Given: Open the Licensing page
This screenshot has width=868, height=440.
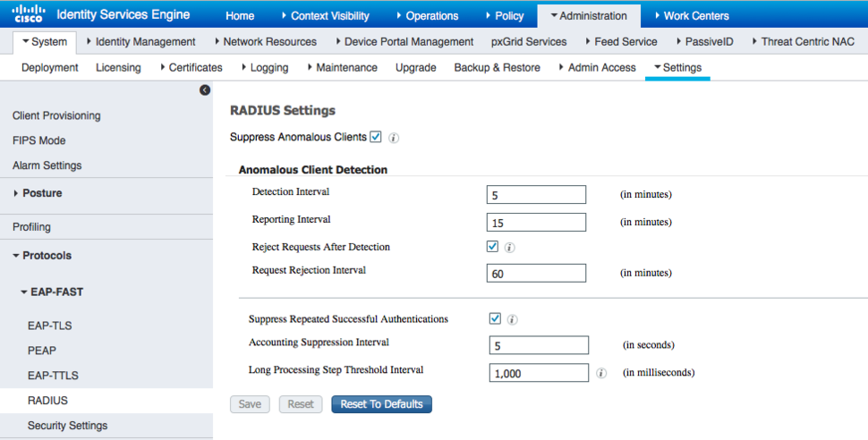Looking at the screenshot, I should point(118,68).
